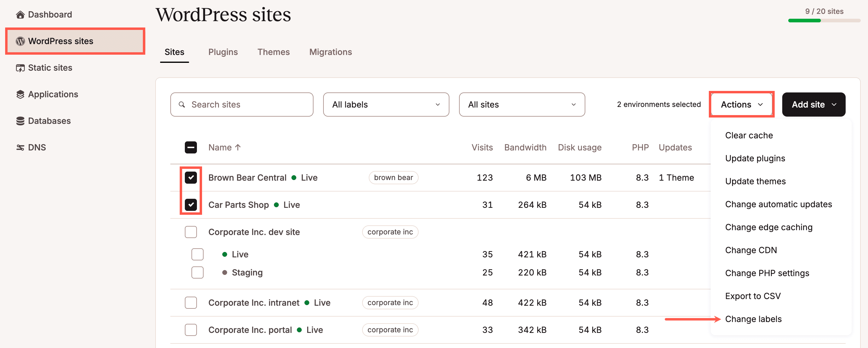This screenshot has width=868, height=348.
Task: Click the search magnifier icon
Action: pos(182,105)
